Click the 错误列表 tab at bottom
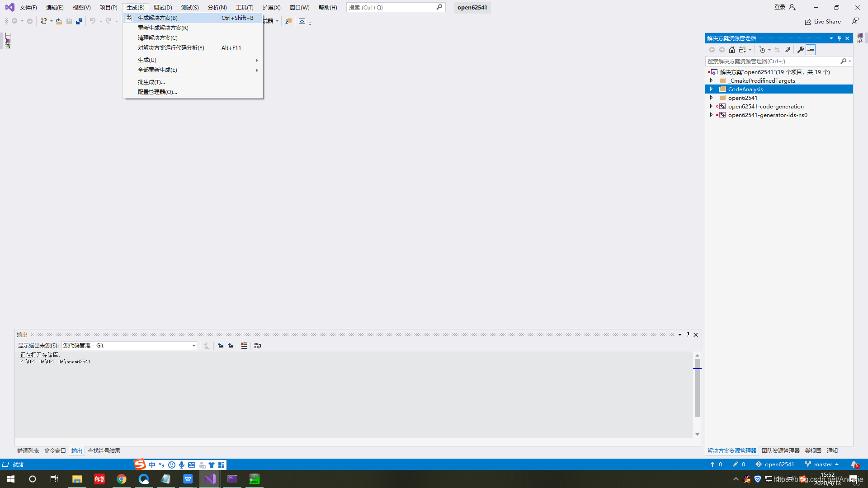 click(28, 450)
